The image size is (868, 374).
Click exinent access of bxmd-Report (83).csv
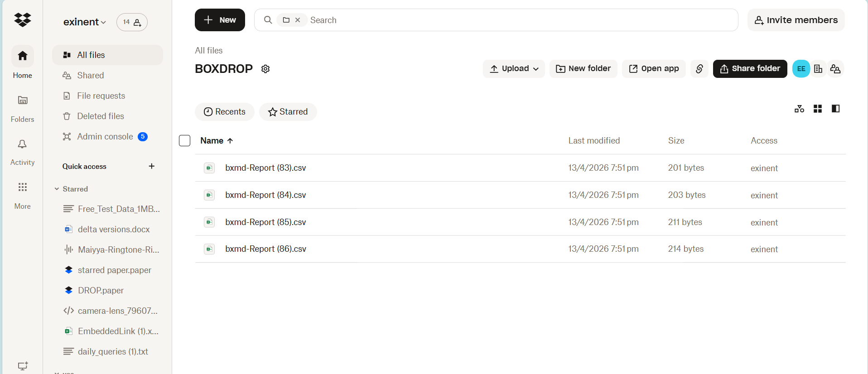pos(764,168)
